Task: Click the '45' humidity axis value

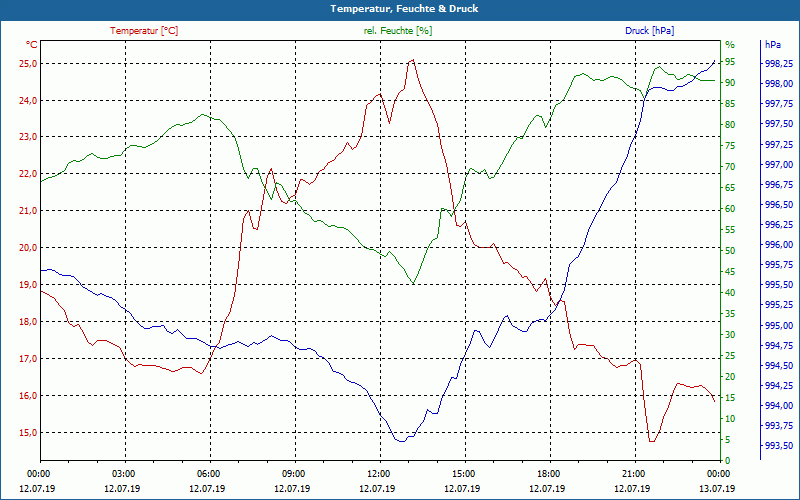Action: (730, 272)
